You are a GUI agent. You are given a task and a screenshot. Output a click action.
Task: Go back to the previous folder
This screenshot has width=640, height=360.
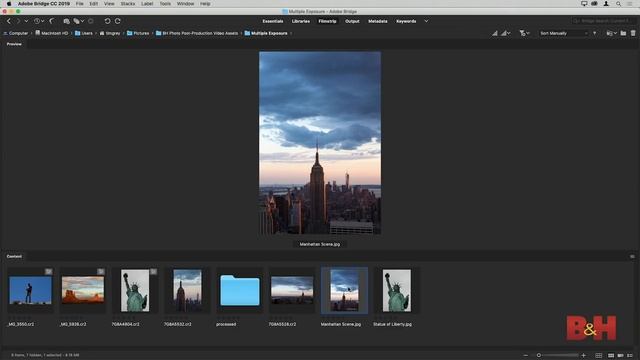(9, 21)
